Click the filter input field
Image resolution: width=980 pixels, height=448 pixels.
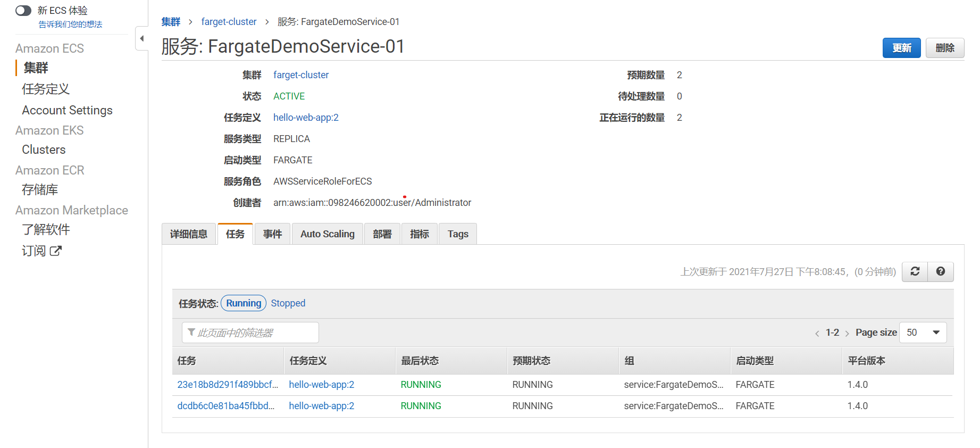pyautogui.click(x=250, y=333)
